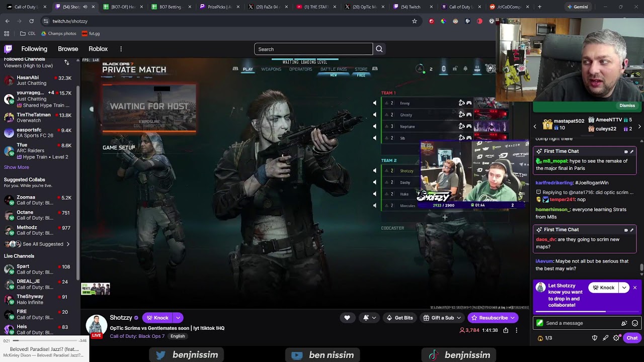Viewport: 644px width, 362px height.
Task: Expand See All Suggested collabs
Action: click(37, 244)
